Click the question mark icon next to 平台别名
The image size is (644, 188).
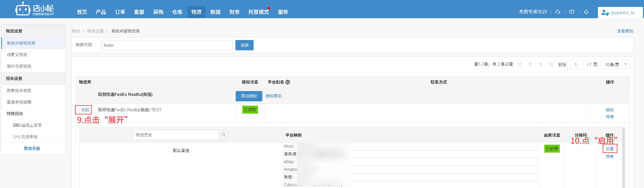click(x=288, y=82)
